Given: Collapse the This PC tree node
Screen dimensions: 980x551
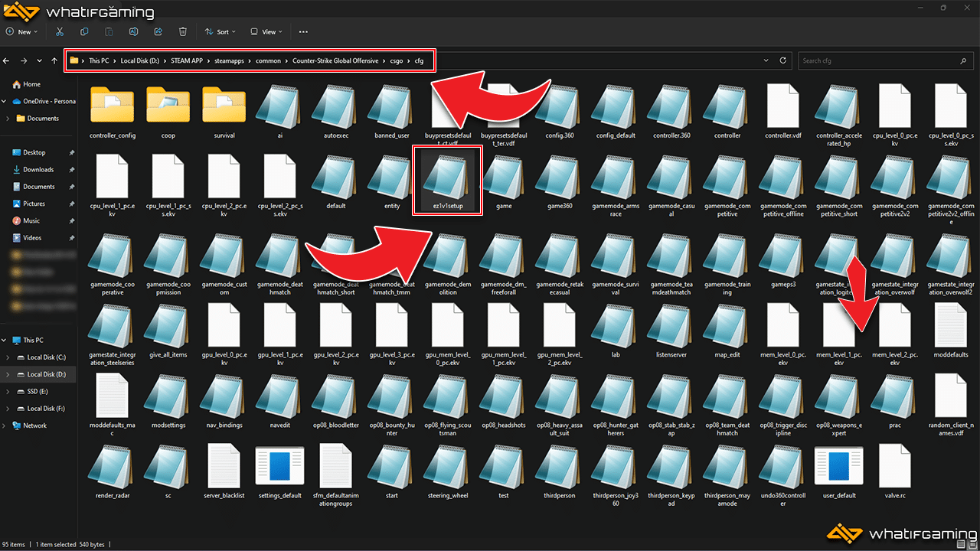Looking at the screenshot, I should [5, 340].
